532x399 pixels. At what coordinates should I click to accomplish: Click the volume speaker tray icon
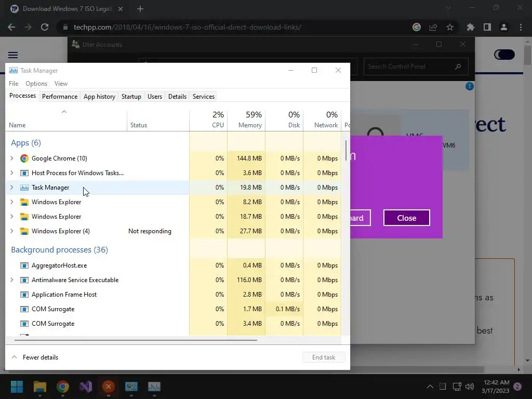pyautogui.click(x=470, y=387)
